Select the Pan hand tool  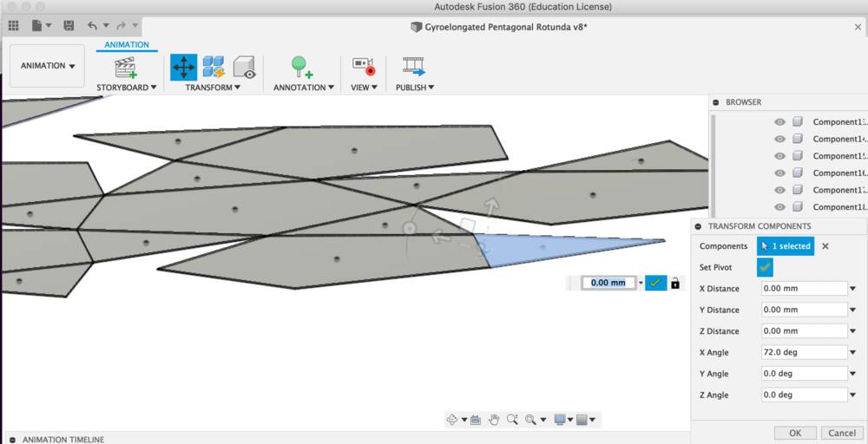(494, 420)
